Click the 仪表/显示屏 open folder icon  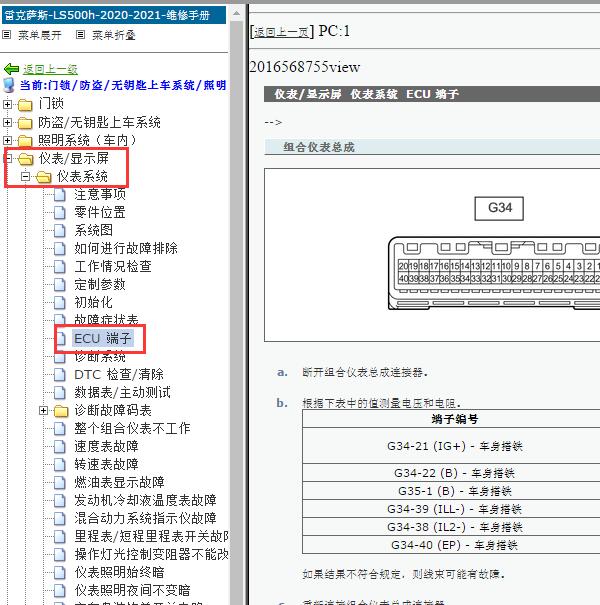(x=25, y=159)
